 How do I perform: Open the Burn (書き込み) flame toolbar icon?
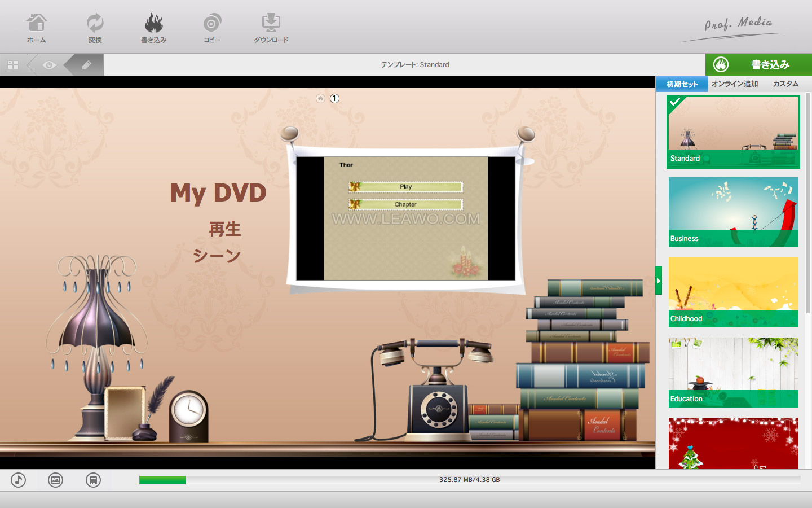(153, 28)
